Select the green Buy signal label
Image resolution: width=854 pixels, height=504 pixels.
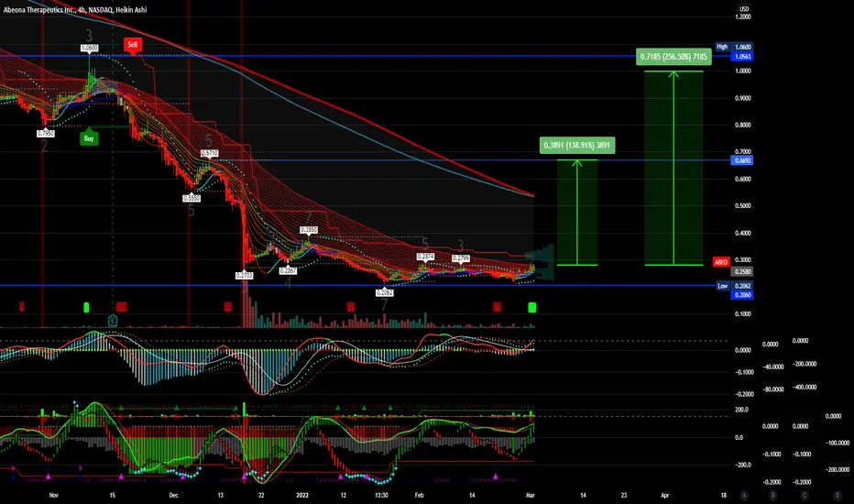[x=89, y=137]
